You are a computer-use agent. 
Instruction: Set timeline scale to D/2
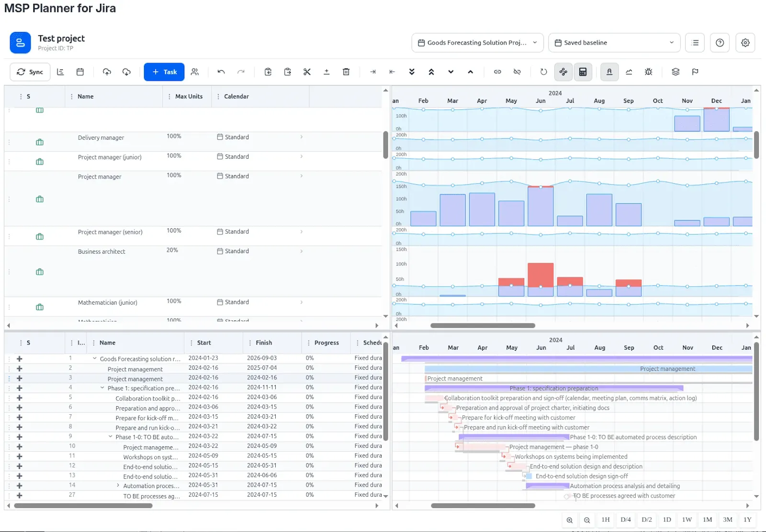point(647,520)
